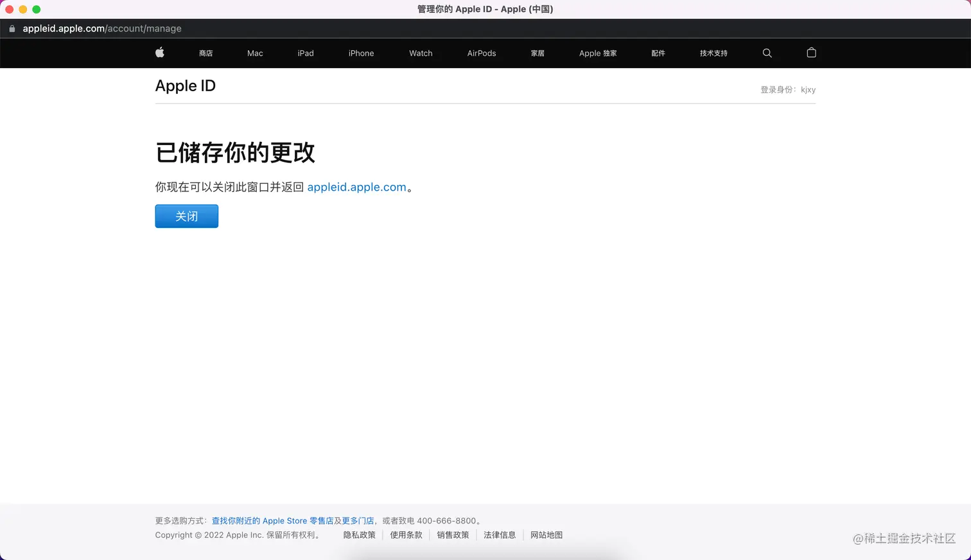Open the Mac navigation item
The width and height of the screenshot is (971, 560).
[255, 53]
